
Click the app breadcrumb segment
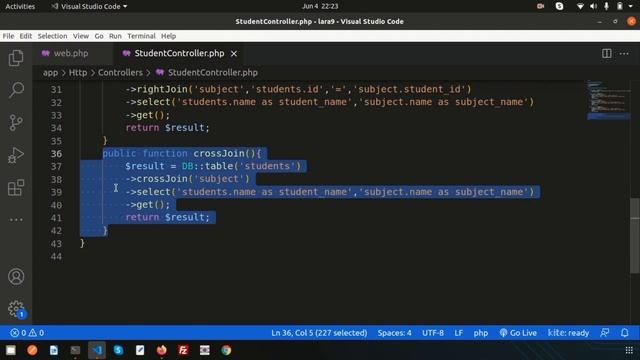[50, 73]
